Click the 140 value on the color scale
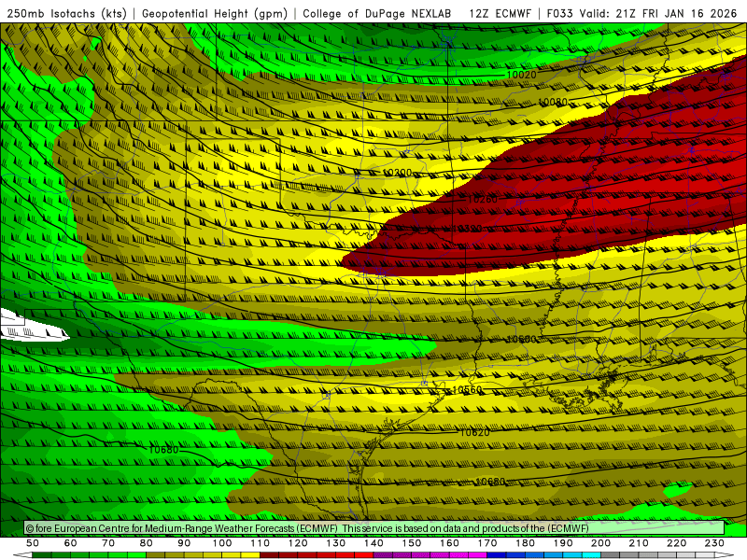The width and height of the screenshot is (747, 560). (373, 543)
